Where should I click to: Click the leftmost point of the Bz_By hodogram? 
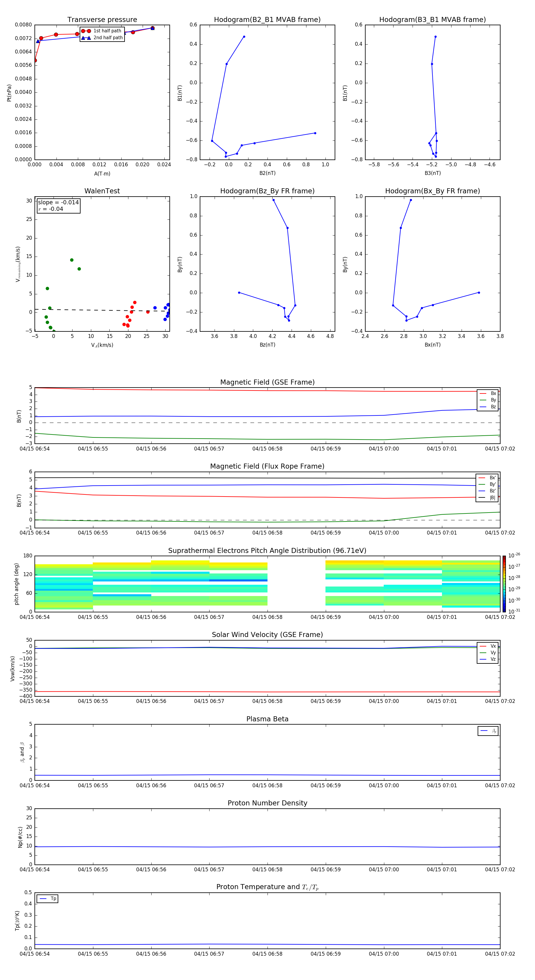click(x=239, y=293)
